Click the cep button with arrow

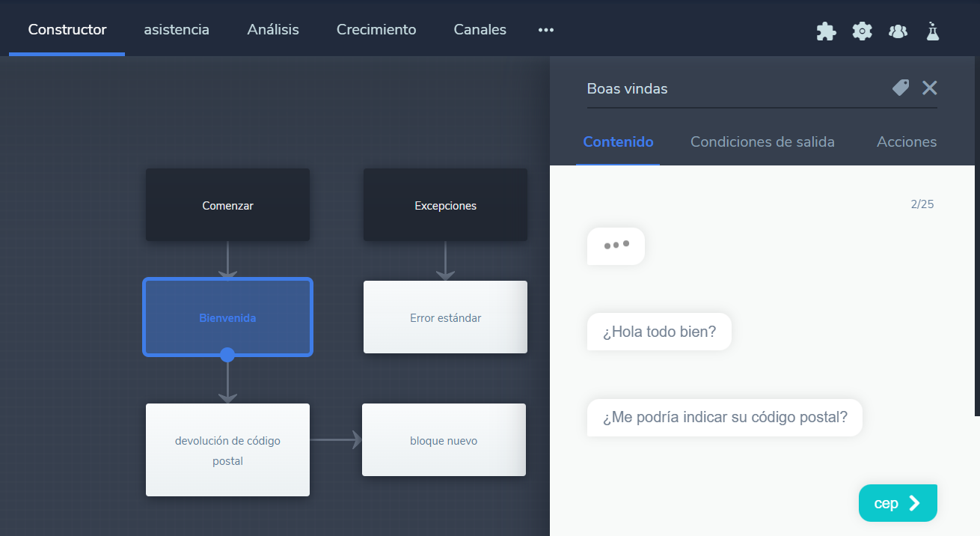[x=898, y=503]
